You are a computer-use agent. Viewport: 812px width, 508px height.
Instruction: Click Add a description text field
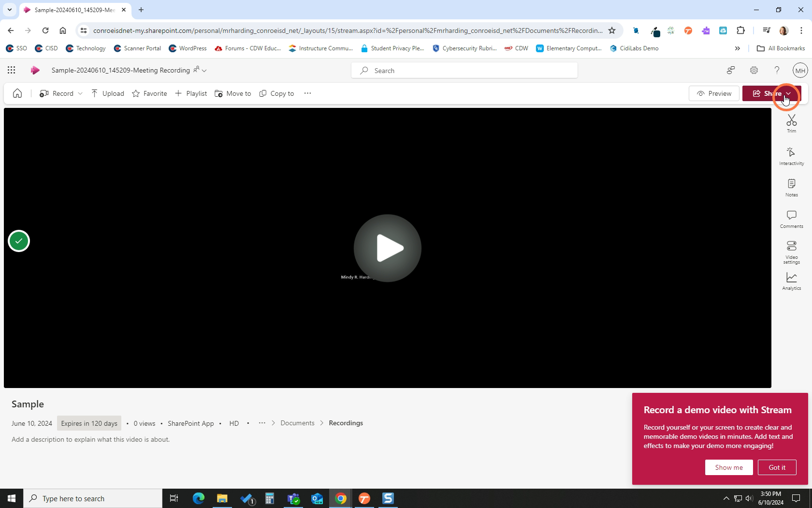pos(91,439)
